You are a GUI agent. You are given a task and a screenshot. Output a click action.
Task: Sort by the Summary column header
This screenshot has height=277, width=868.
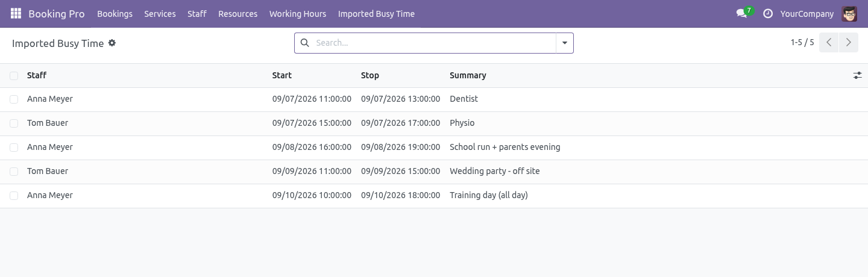[x=468, y=75]
